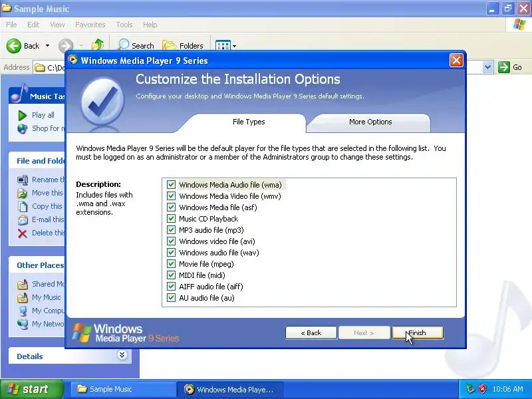Switch to the More Options tab
532x399 pixels.
370,122
